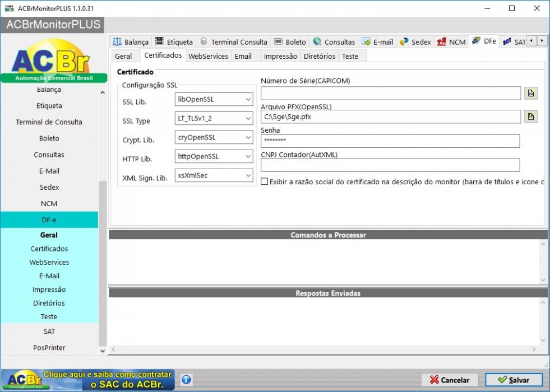Click the E-mail envelope icon
The image size is (550, 392).
pyautogui.click(x=366, y=41)
